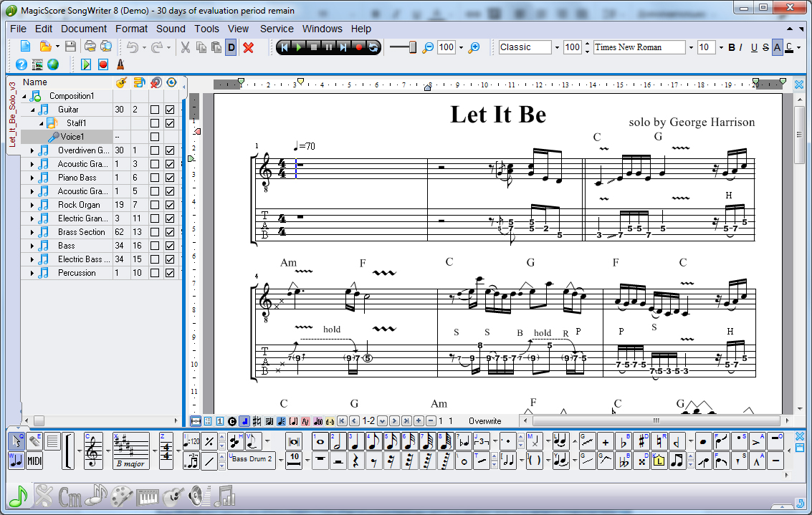Click the MIDI input button
Image resolution: width=812 pixels, height=515 pixels.
(34, 461)
